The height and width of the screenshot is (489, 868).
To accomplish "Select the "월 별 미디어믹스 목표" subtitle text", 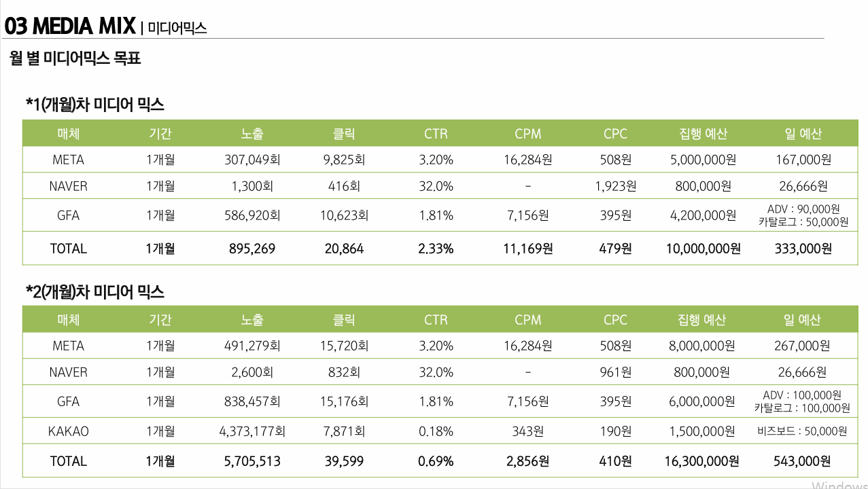I will pos(75,59).
